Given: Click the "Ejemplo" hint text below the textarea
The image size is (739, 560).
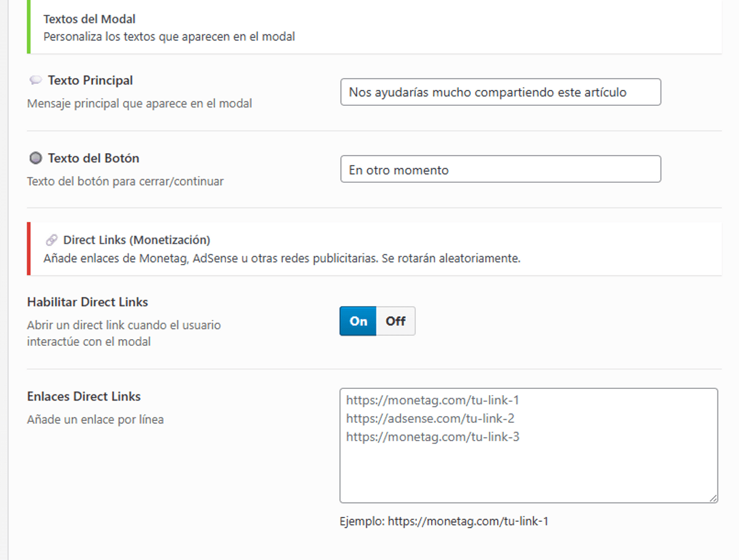Looking at the screenshot, I should 443,522.
